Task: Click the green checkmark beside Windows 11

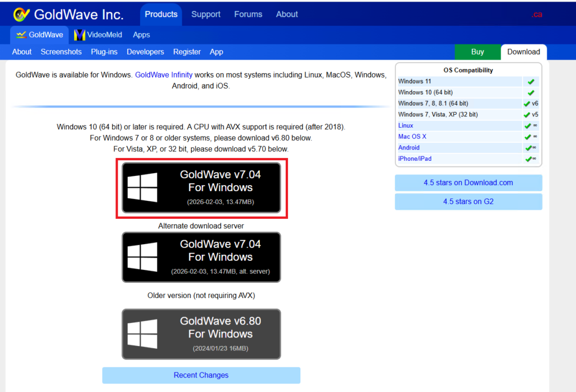Action: tap(530, 82)
